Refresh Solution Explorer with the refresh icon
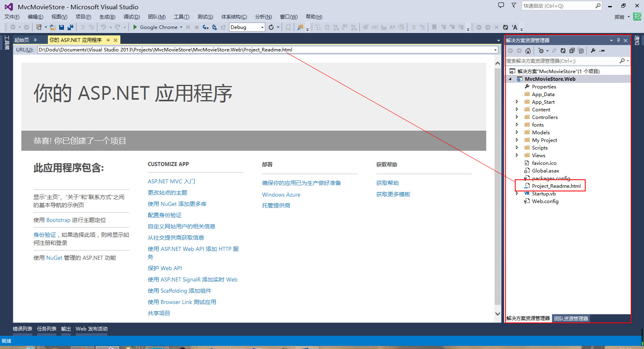644x349 pixels. [x=563, y=51]
